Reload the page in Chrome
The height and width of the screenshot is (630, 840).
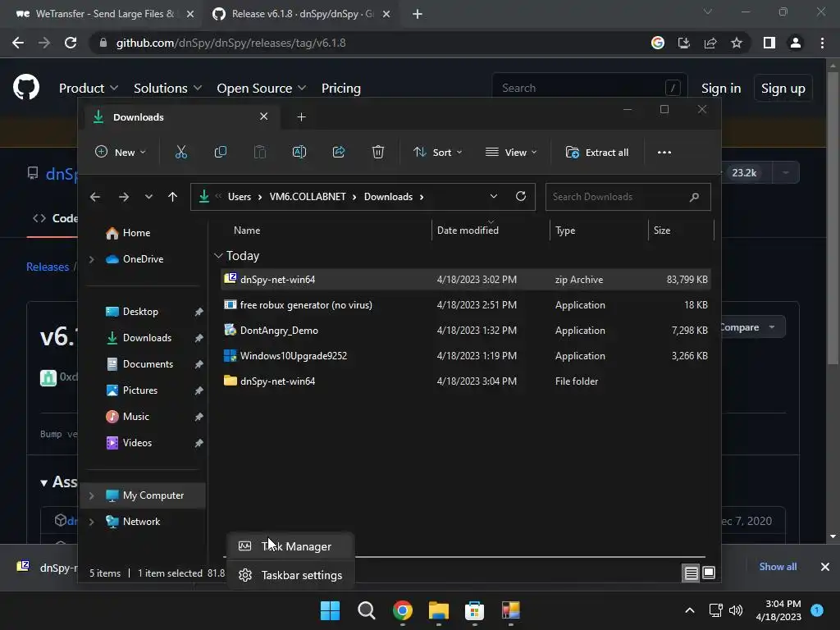[71, 43]
